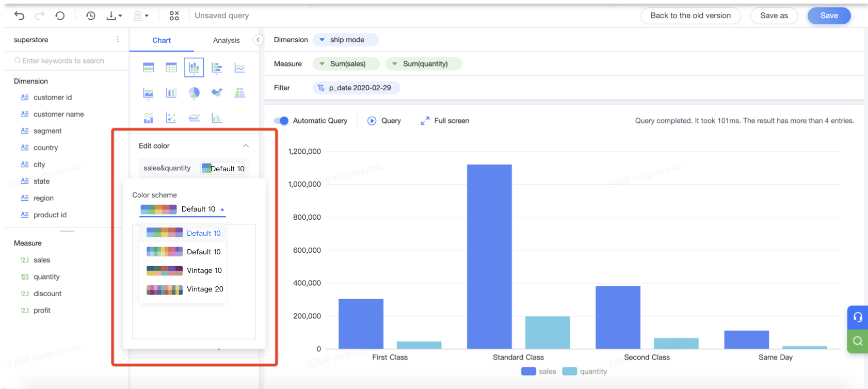Screen dimensions: 868x389
Task: Click the four-shape apps icon in toolbar
Action: coord(174,15)
